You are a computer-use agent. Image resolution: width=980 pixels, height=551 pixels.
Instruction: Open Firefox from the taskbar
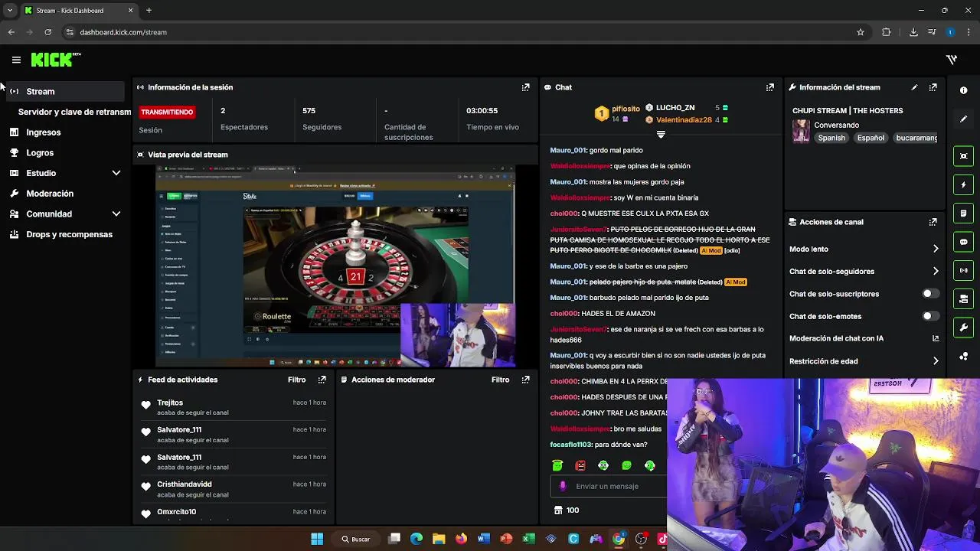pyautogui.click(x=461, y=539)
